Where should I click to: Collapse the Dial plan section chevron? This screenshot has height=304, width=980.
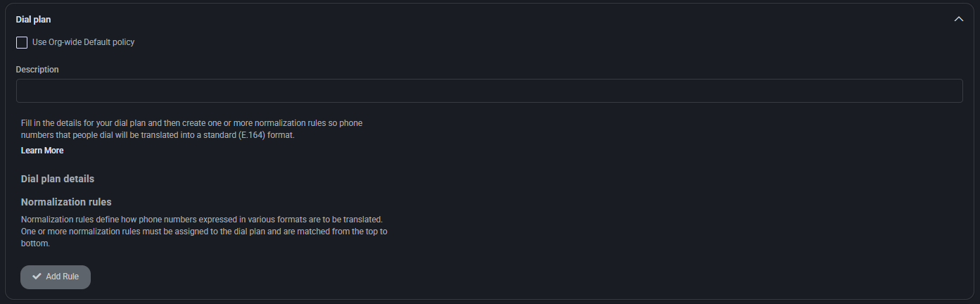coord(958,19)
